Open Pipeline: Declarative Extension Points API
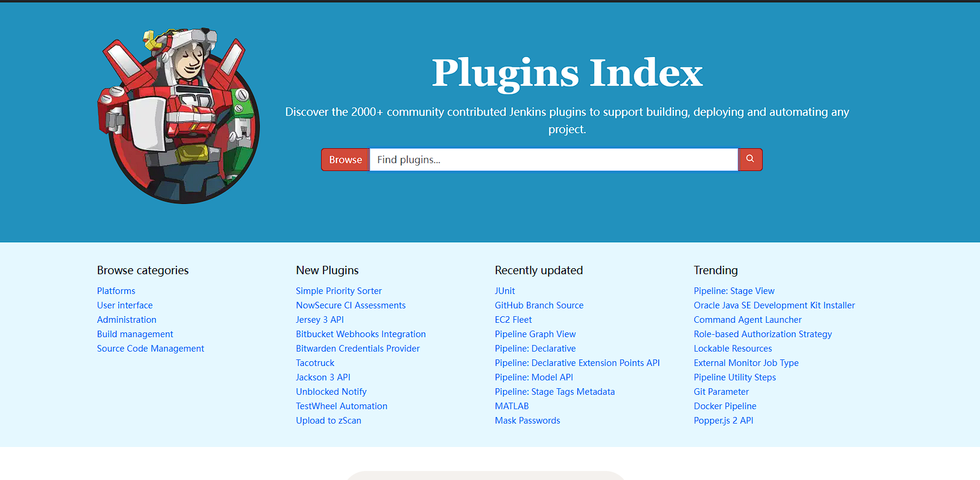This screenshot has height=480, width=980. click(x=577, y=363)
